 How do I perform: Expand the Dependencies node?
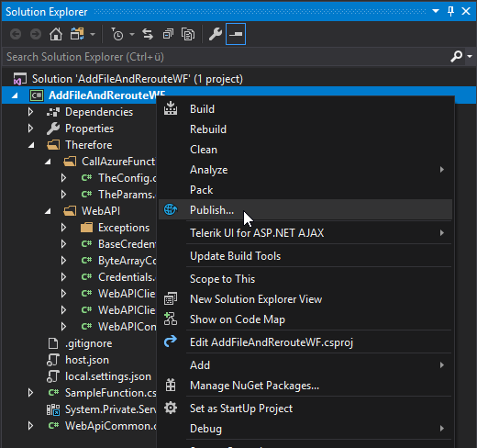pos(30,112)
